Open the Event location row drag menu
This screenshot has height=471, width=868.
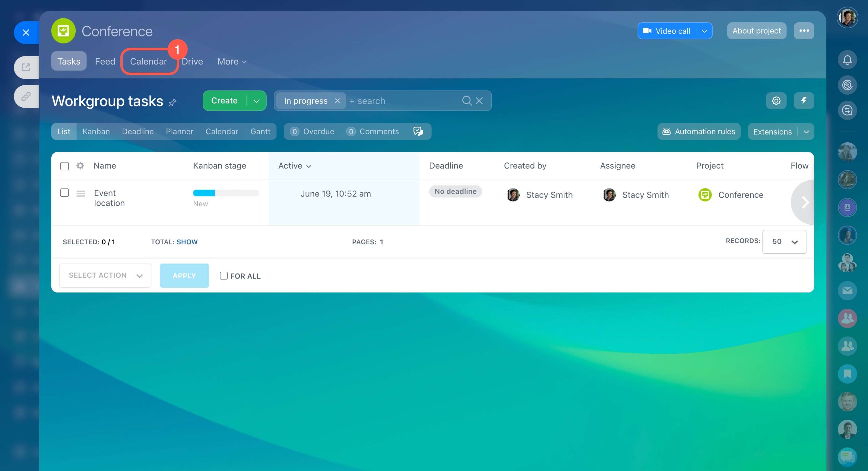point(81,193)
